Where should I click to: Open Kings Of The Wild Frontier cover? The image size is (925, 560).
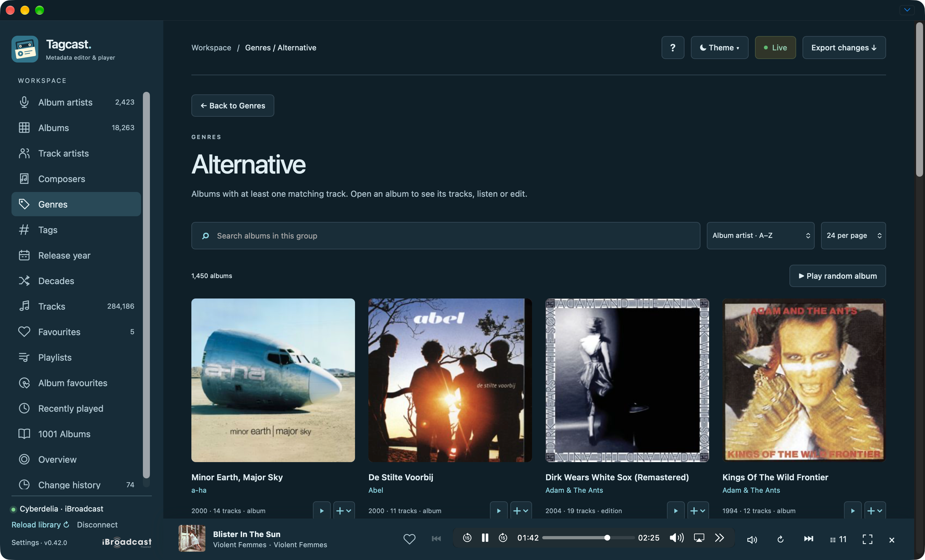point(804,380)
